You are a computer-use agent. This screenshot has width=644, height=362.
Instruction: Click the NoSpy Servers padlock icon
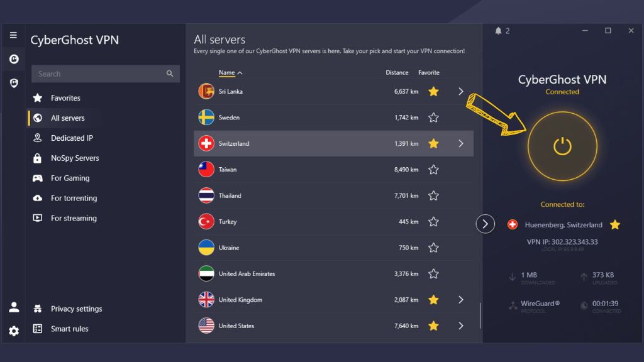pos(36,158)
